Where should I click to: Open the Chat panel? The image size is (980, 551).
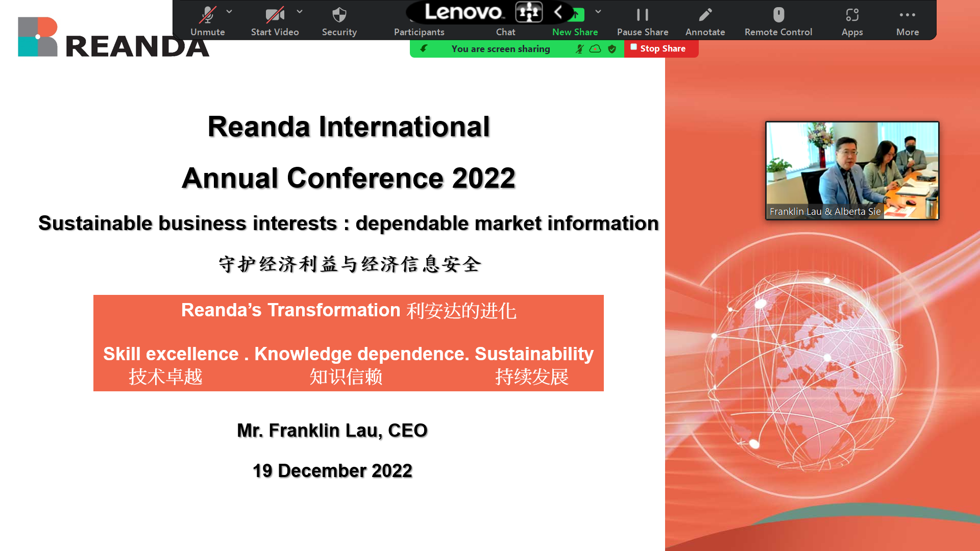pyautogui.click(x=505, y=32)
